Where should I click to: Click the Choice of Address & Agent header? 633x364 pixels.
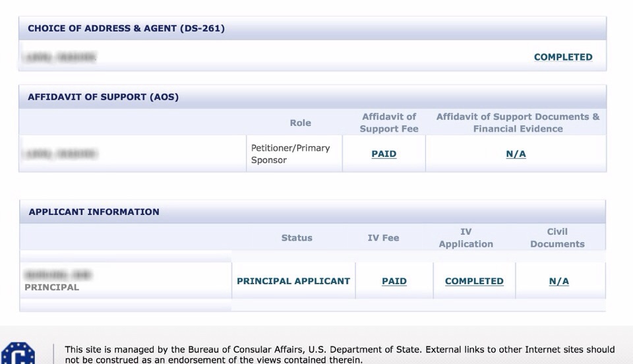tap(126, 28)
